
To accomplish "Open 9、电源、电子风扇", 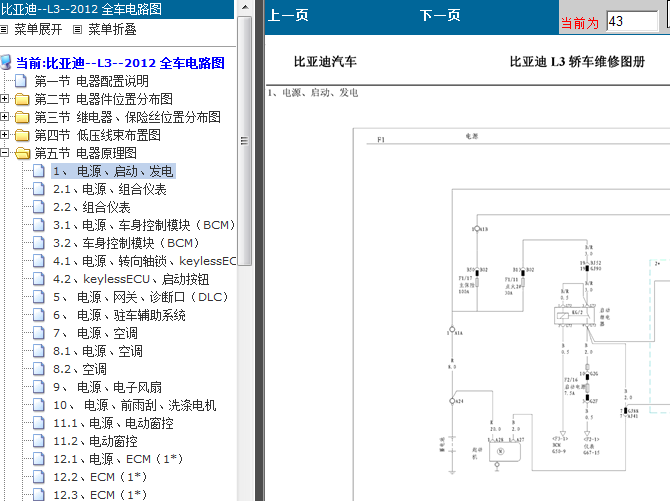I will [107, 387].
